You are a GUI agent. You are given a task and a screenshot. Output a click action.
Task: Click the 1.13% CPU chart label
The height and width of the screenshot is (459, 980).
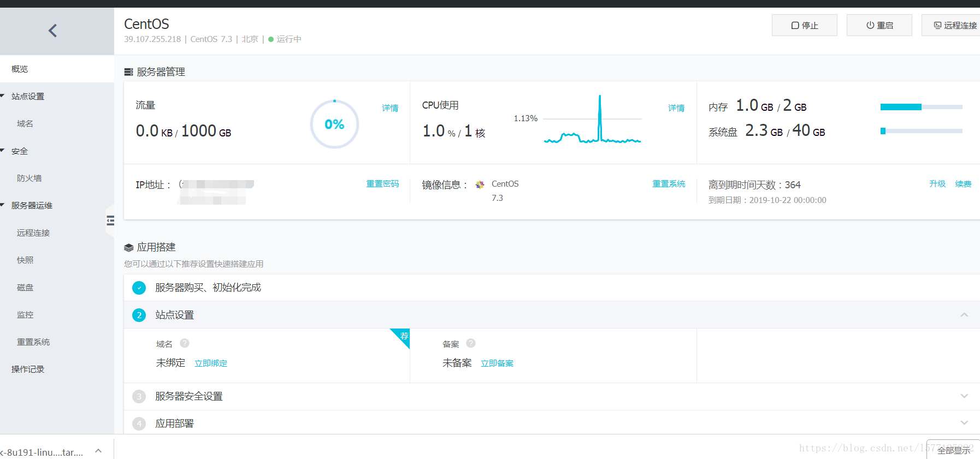pyautogui.click(x=526, y=118)
